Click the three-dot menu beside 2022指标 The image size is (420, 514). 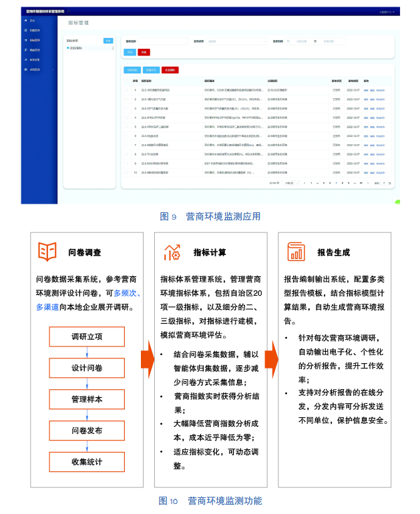[112, 48]
